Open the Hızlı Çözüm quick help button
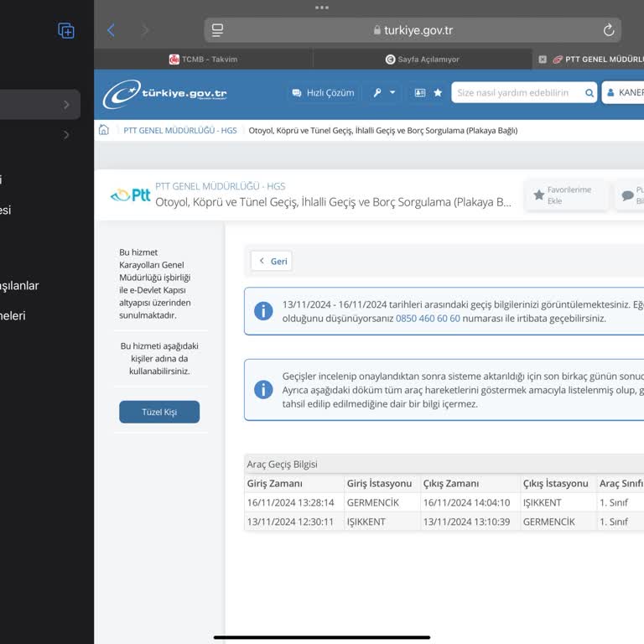The image size is (644, 644). 323,93
